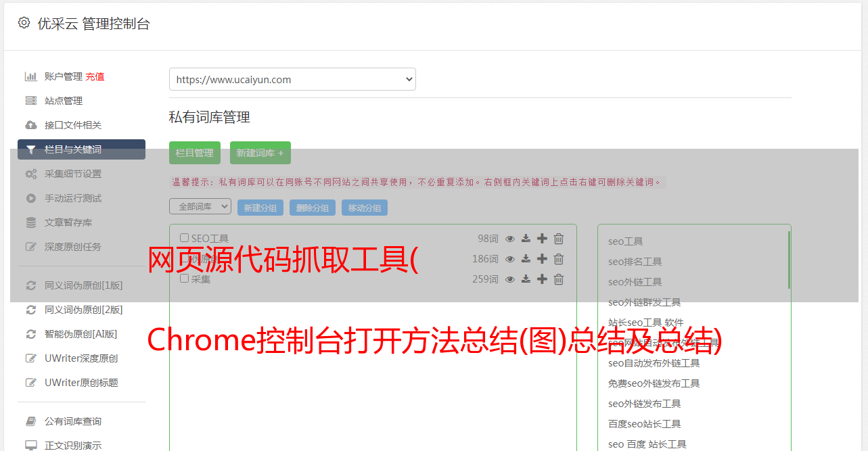This screenshot has height=451, width=868.
Task: Click the 移动分组 button
Action: [365, 208]
